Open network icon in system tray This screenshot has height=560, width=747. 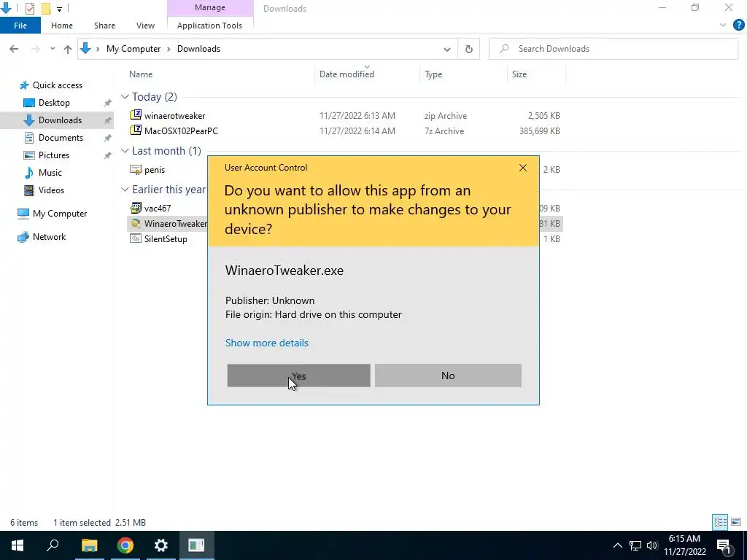(635, 545)
